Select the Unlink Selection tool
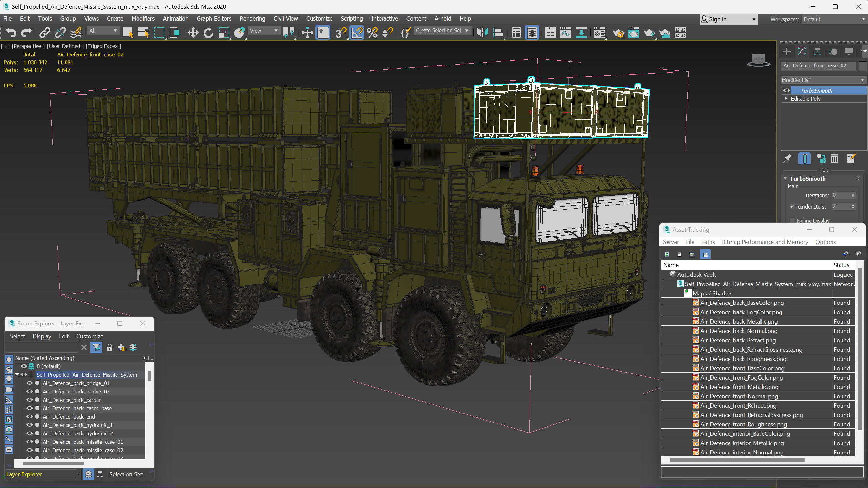The width and height of the screenshot is (868, 488). pos(60,33)
